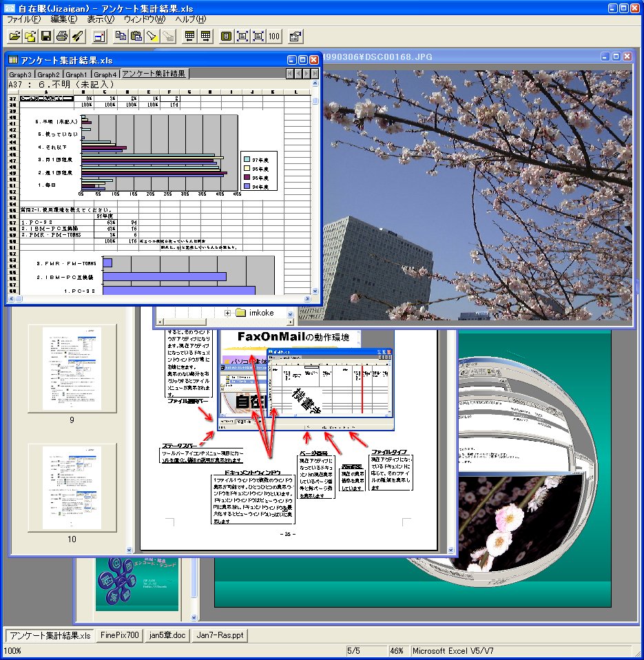The image size is (644, 660).
Task: Activate the アンケート集計結果.xls file tab at the bottom
Action: pyautogui.click(x=50, y=636)
